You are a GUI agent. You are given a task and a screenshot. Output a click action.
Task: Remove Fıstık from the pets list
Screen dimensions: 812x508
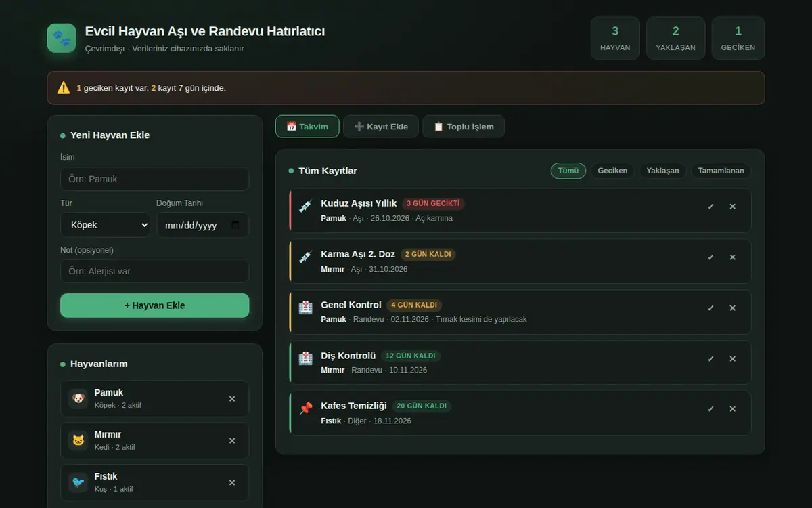(232, 483)
